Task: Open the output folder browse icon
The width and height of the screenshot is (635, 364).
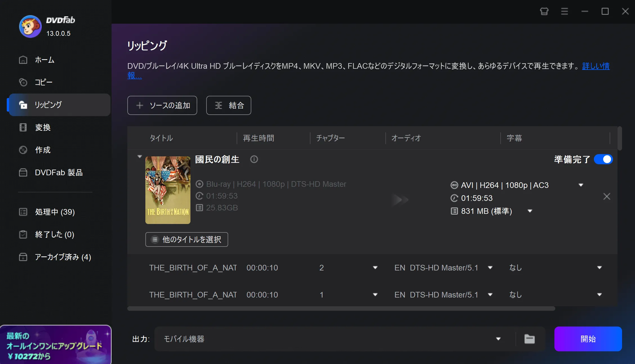Action: tap(529, 339)
